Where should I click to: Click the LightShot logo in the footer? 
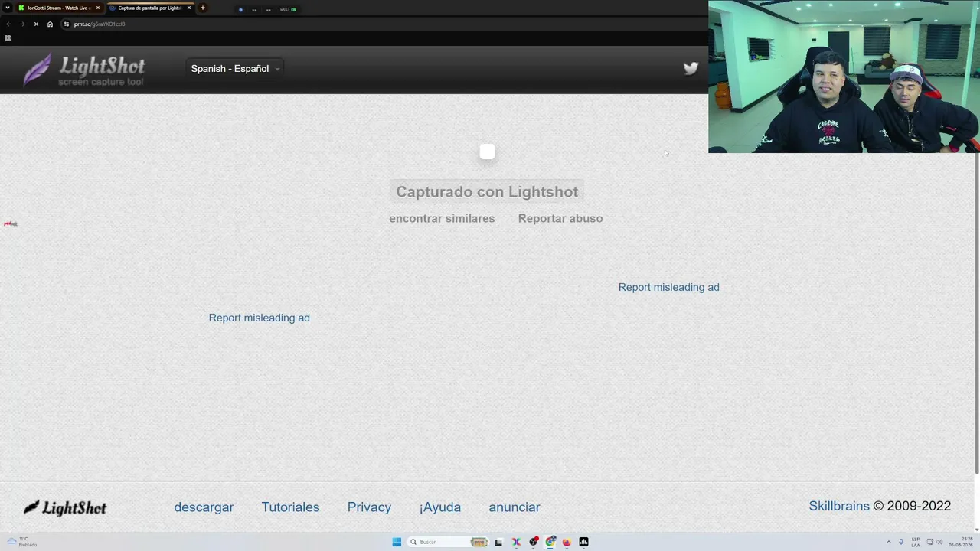pos(65,507)
